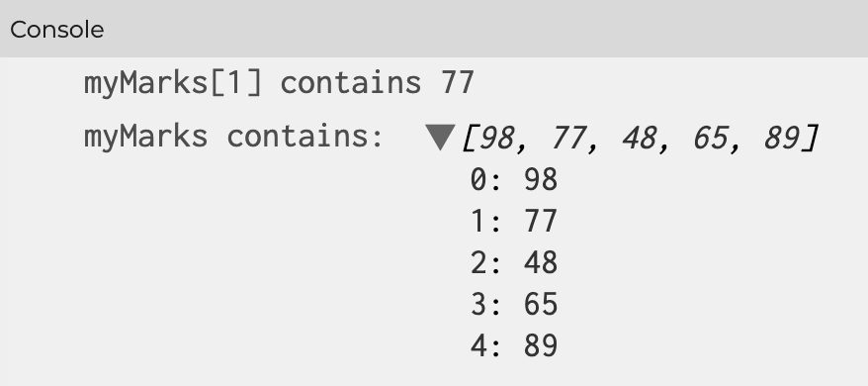Click 98 in the italic array preview
Image resolution: width=868 pixels, height=386 pixels.
click(x=496, y=138)
